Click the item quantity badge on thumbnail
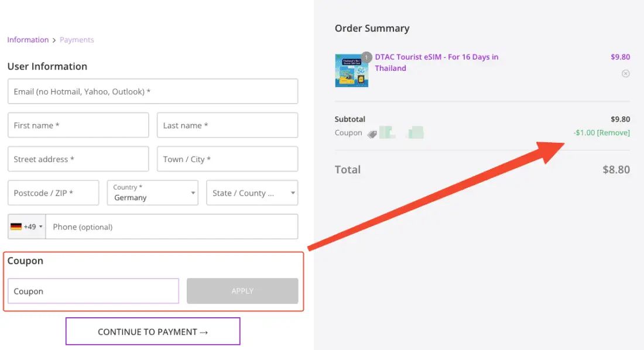 tap(366, 57)
